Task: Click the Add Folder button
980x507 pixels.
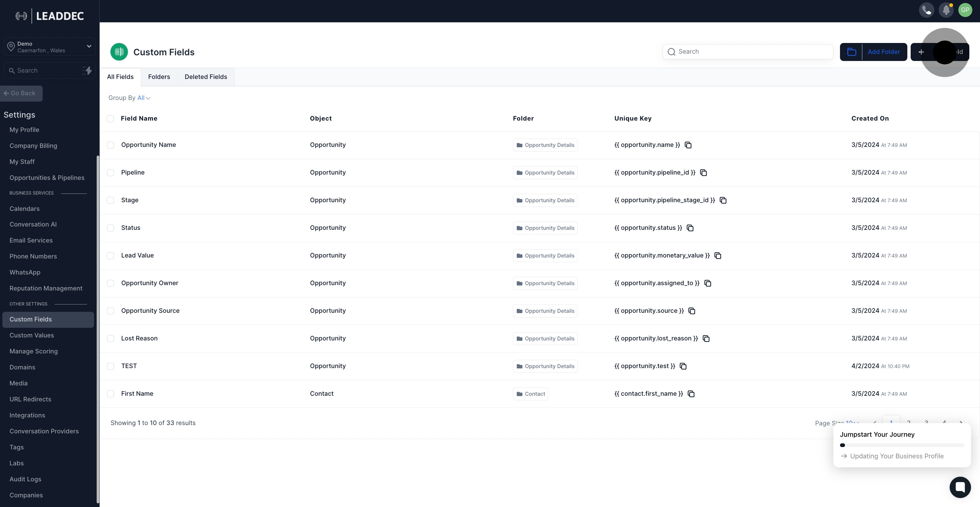Action: pos(873,52)
